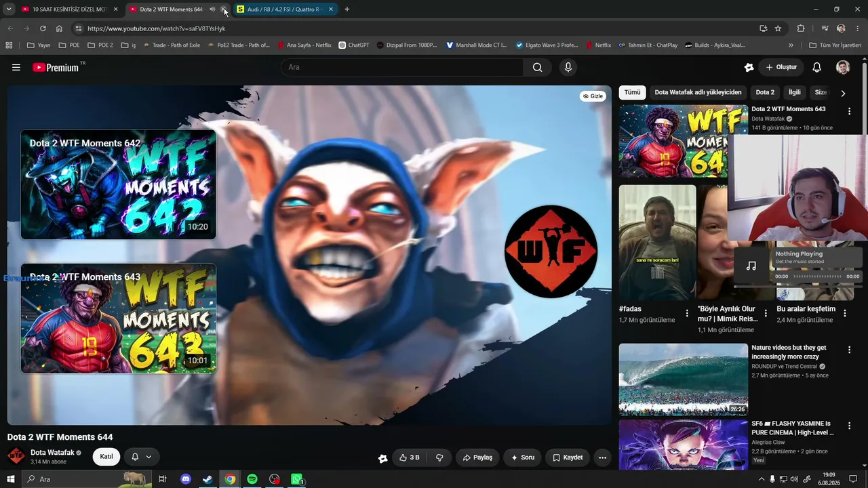Open Steam from the taskbar
Viewport: 868px width, 488px height.
point(208,479)
